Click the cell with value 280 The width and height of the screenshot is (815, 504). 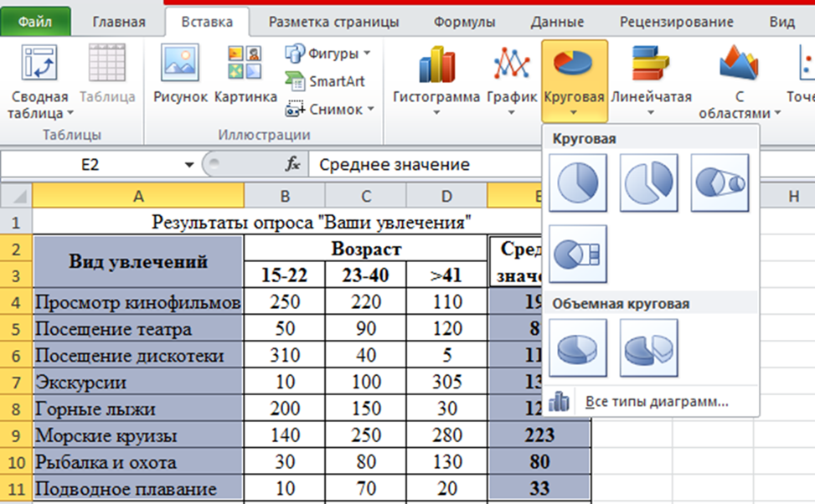(x=446, y=435)
